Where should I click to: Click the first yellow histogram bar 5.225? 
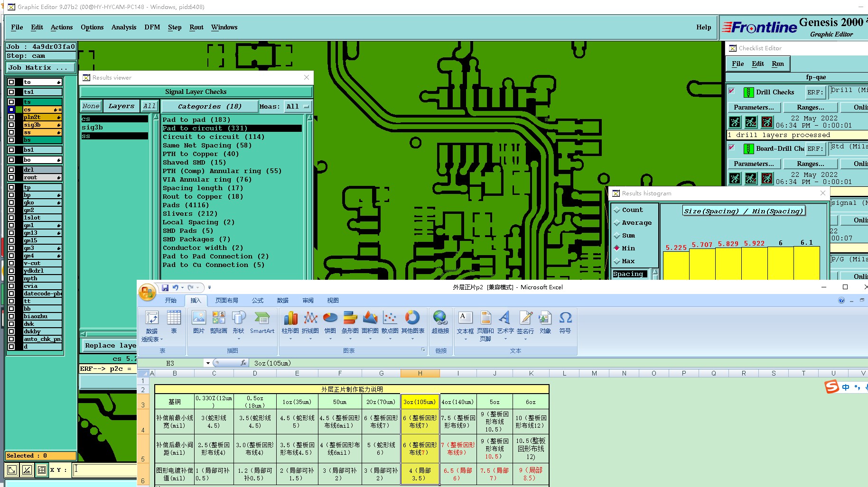676,266
